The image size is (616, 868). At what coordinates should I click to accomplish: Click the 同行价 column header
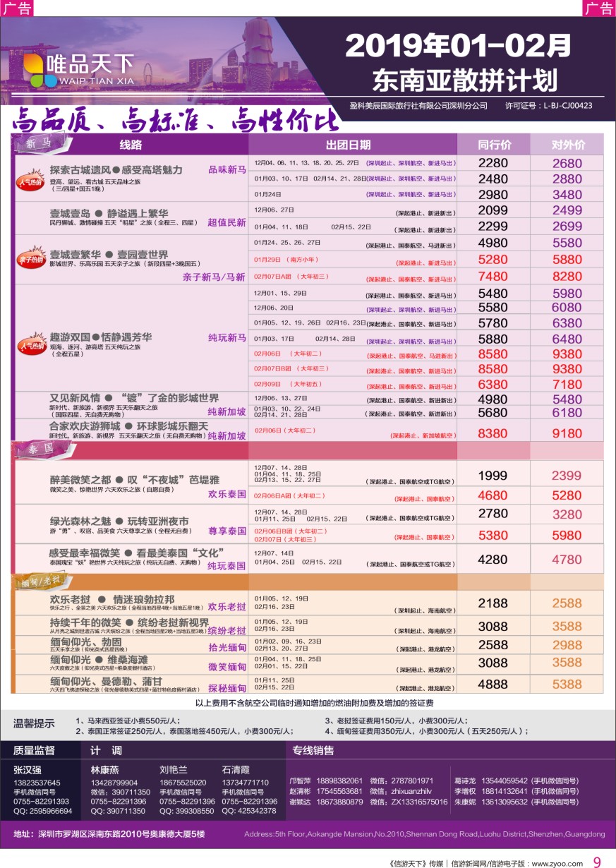click(x=494, y=145)
